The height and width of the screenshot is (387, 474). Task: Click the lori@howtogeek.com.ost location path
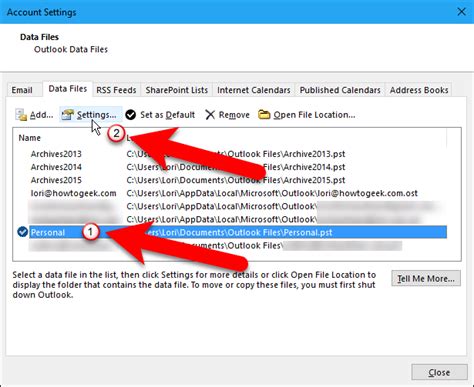272,193
